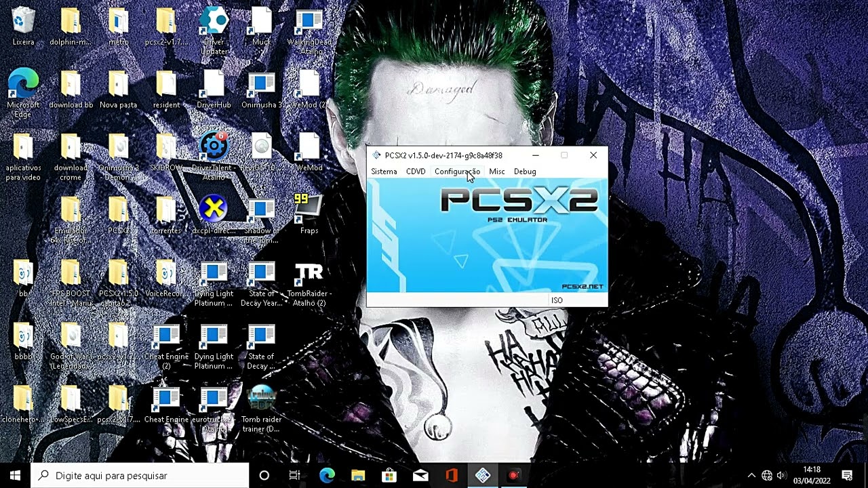Select the State of Decay Year... shortcut

(261, 283)
